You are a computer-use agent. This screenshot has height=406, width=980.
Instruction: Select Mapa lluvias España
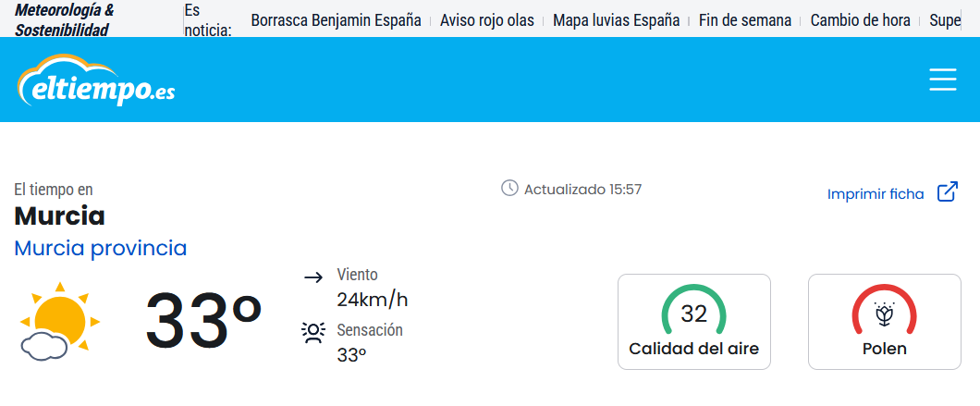pos(616,19)
